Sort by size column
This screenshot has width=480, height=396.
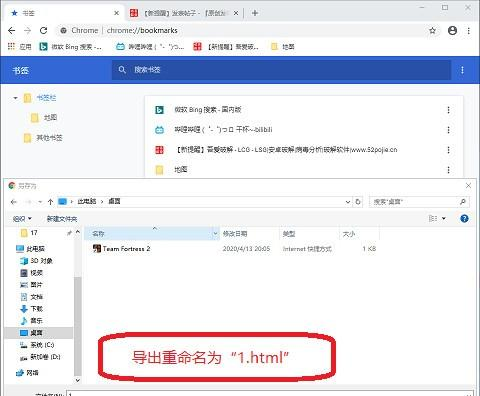point(359,234)
